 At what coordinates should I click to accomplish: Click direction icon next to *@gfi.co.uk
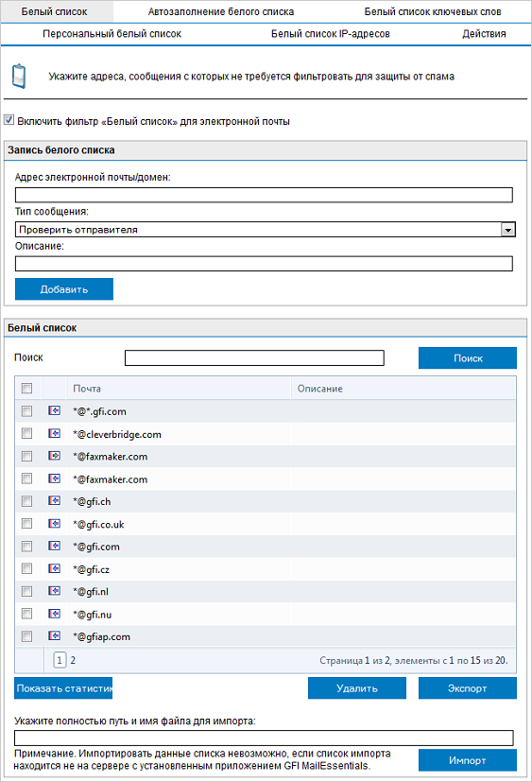click(55, 524)
